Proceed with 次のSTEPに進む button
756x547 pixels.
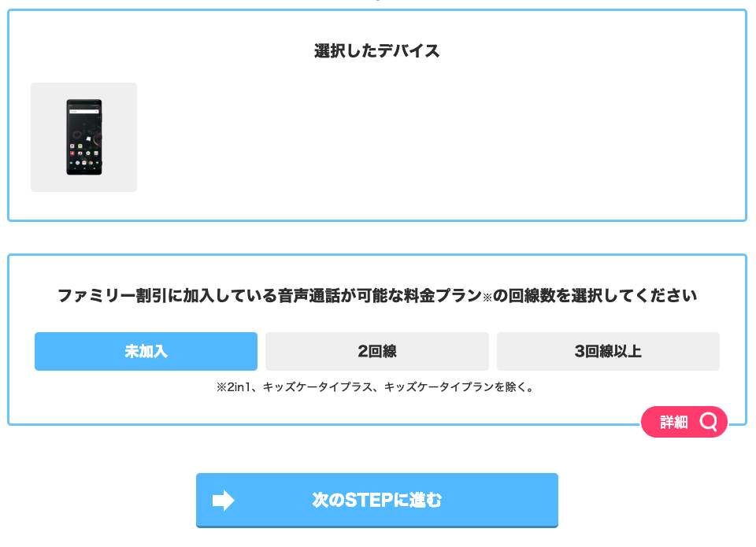pos(377,501)
